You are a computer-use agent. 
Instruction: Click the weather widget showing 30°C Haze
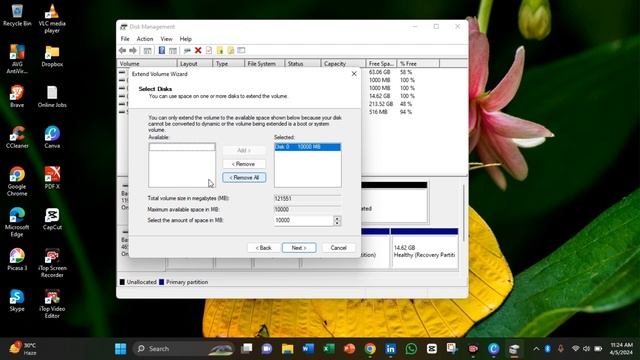[23, 349]
